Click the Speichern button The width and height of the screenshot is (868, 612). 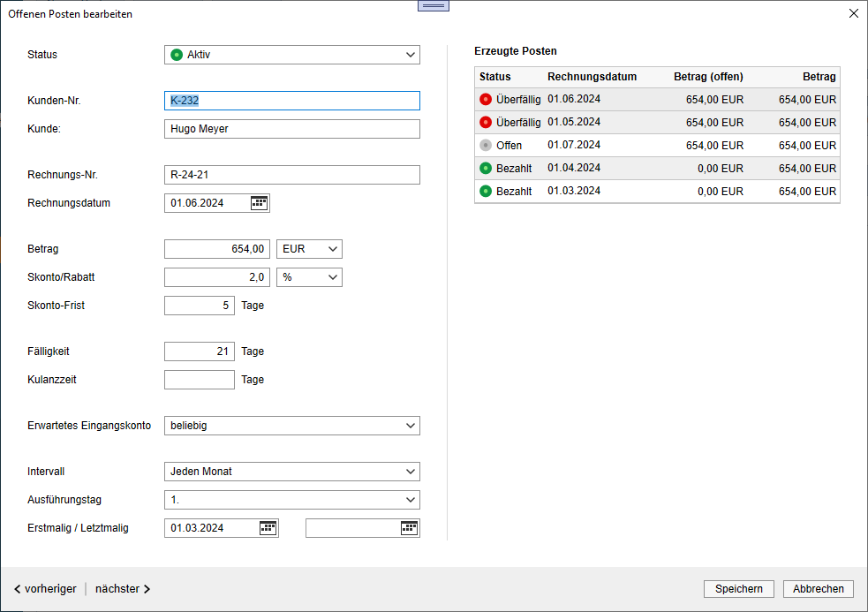(x=738, y=589)
